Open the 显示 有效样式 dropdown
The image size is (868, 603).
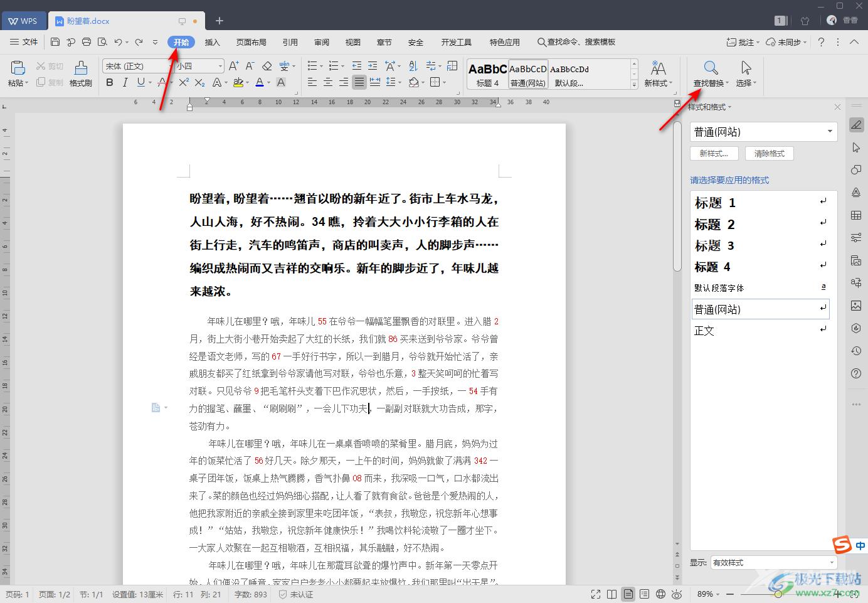click(774, 563)
